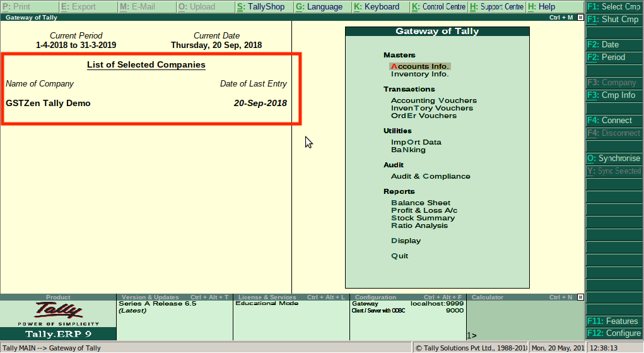Click F4: Disconnect button

point(614,133)
